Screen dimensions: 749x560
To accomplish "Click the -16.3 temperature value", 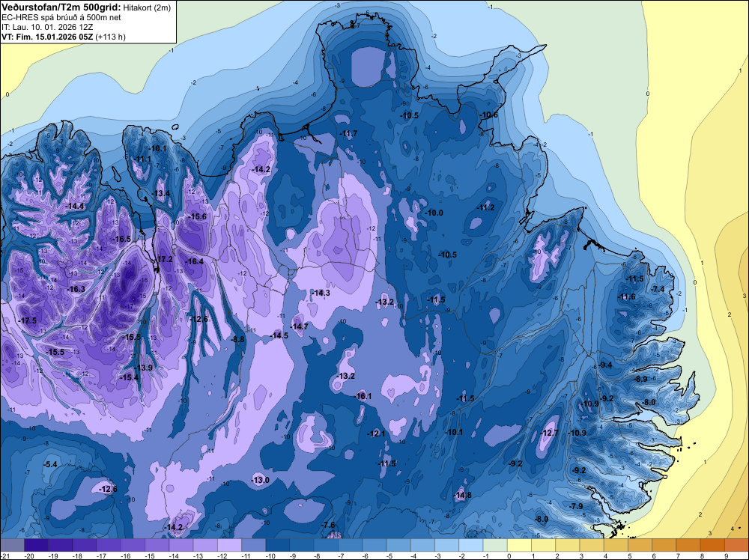I will point(76,289).
